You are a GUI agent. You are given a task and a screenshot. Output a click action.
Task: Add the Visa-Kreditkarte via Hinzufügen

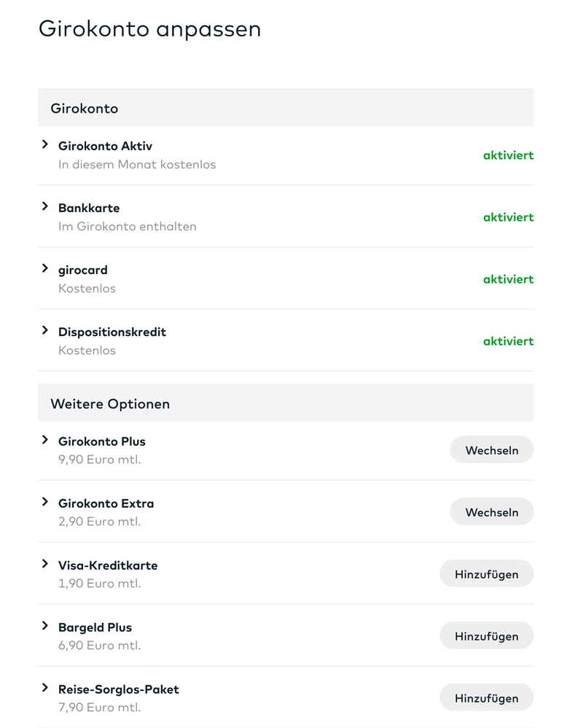point(486,574)
